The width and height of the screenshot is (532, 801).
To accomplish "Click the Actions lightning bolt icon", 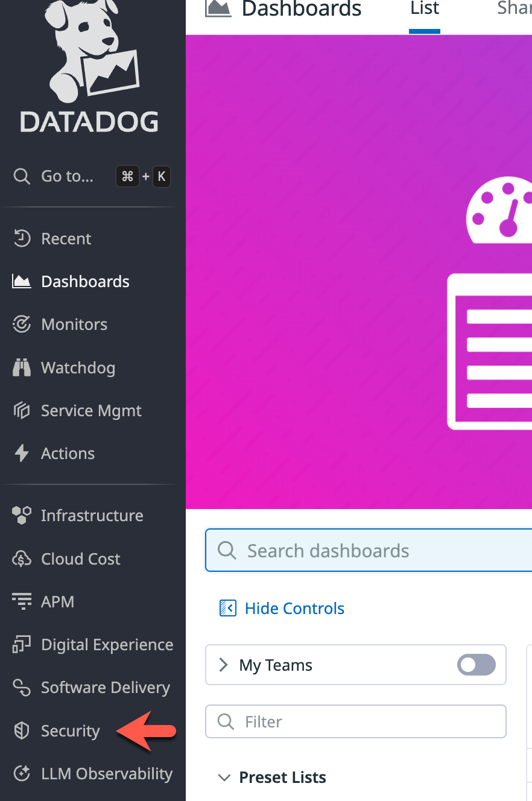I will coord(22,454).
